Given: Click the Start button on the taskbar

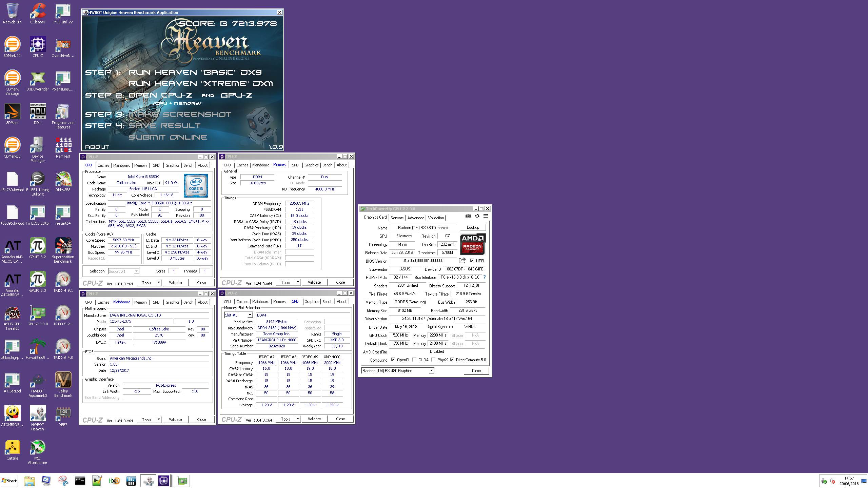Looking at the screenshot, I should click(9, 481).
